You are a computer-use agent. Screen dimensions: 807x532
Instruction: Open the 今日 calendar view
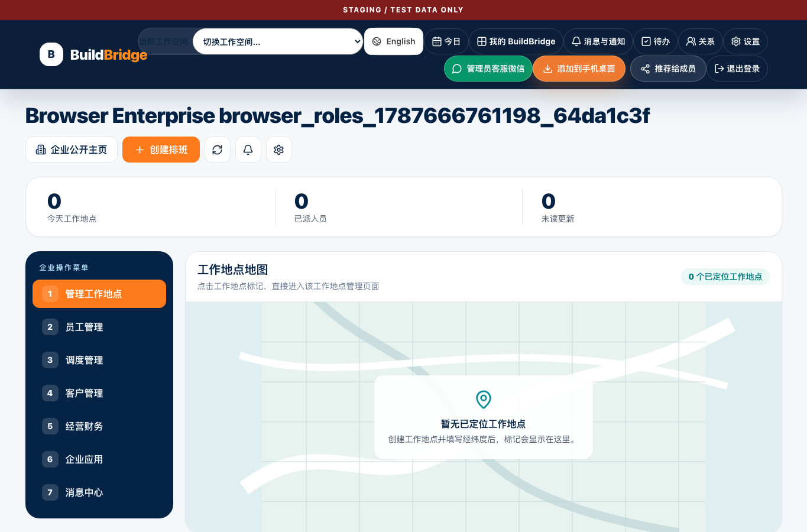[x=446, y=41]
